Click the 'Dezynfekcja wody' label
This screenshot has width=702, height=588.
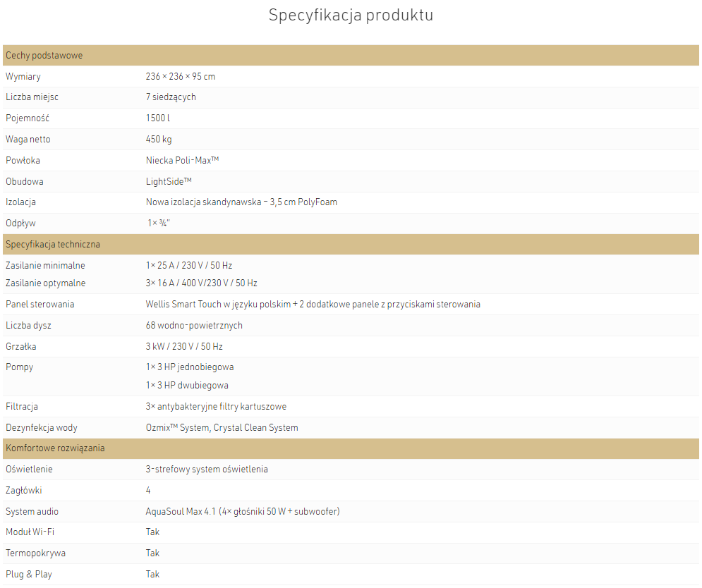point(42,428)
